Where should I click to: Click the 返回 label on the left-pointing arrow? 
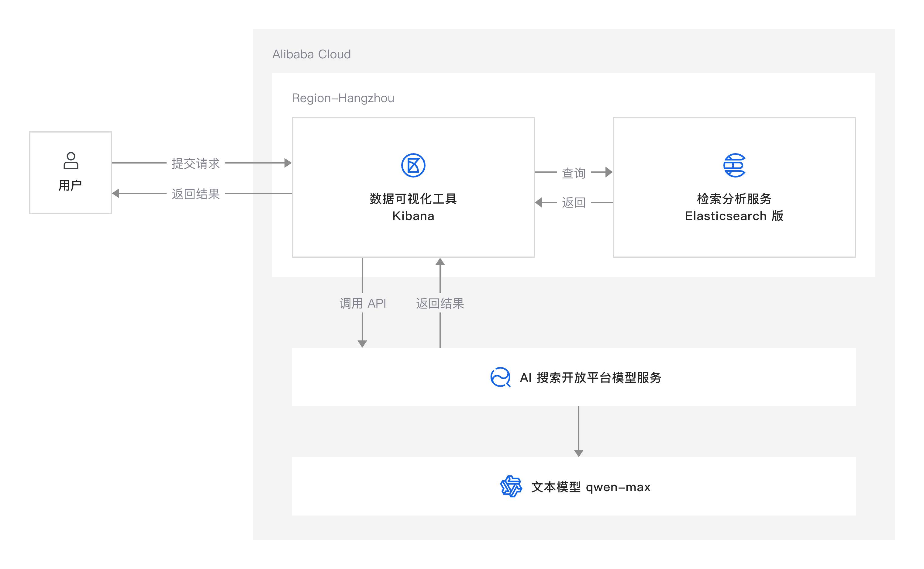coord(573,202)
